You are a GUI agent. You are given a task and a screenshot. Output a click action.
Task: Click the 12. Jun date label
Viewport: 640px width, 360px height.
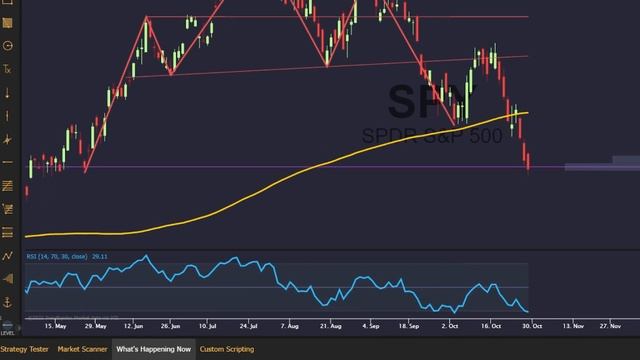[x=133, y=326]
